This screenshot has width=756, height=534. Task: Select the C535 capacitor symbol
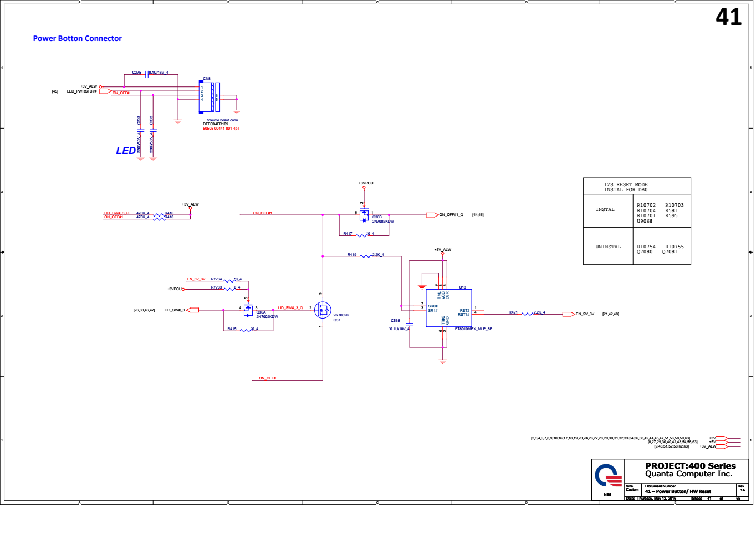[410, 324]
